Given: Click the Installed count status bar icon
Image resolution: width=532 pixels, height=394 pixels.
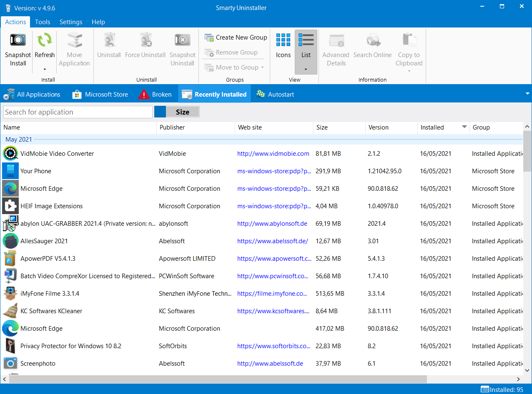Looking at the screenshot, I should [484, 389].
